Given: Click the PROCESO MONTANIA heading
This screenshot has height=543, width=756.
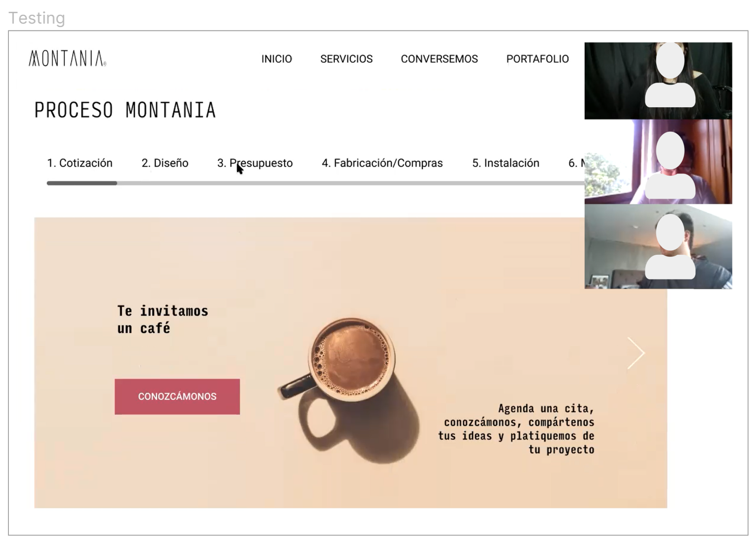Looking at the screenshot, I should pos(125,110).
